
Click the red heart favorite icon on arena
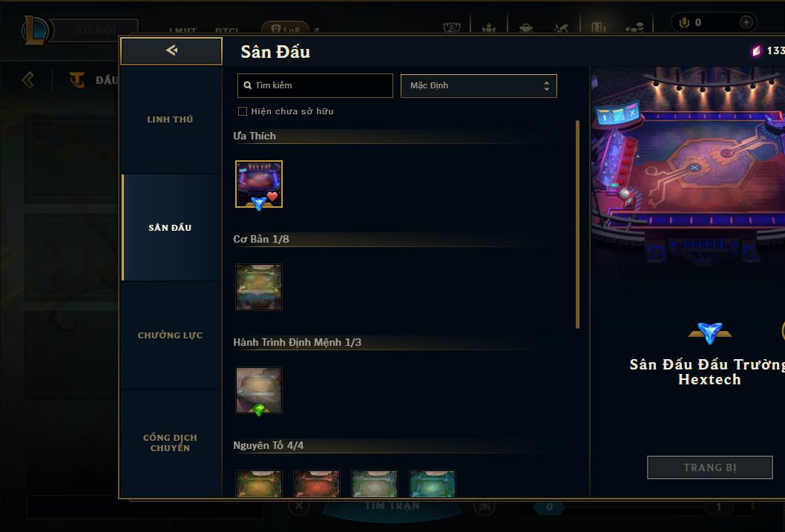tap(272, 197)
